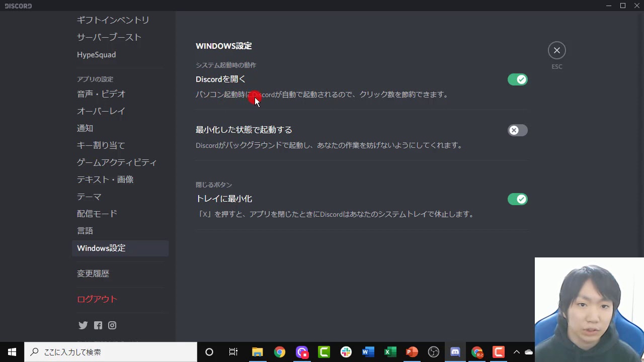Show hidden system tray icons
This screenshot has height=362, width=644.
click(x=516, y=352)
